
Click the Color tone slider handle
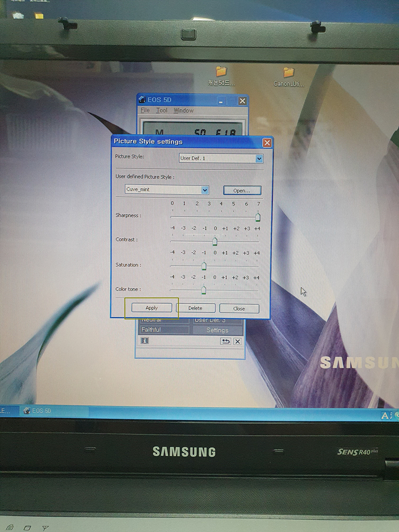tap(203, 290)
